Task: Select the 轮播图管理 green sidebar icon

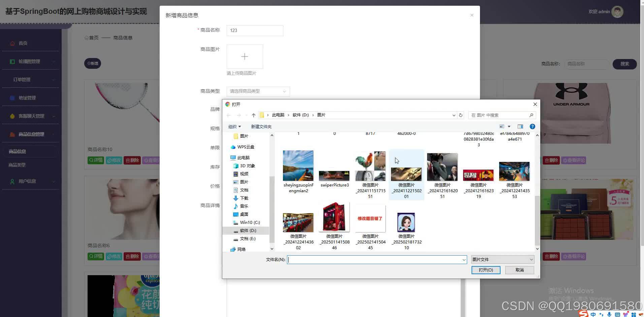Action: [12, 61]
